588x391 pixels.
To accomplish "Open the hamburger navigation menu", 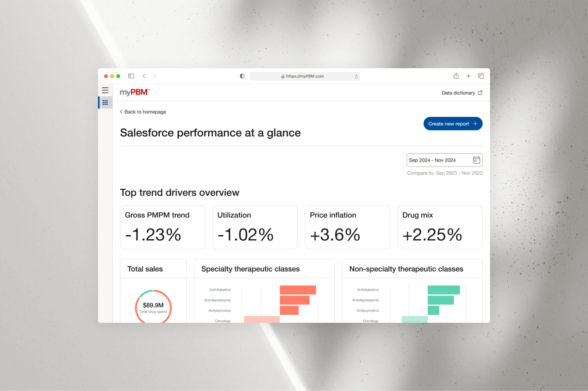I will (x=105, y=90).
